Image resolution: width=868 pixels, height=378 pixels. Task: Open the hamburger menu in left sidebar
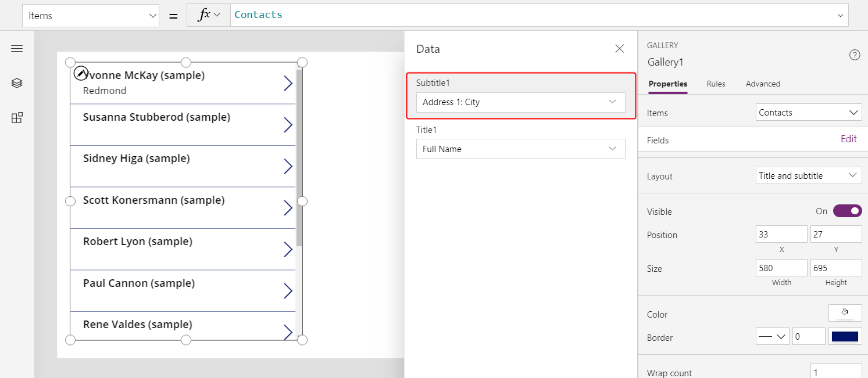17,49
